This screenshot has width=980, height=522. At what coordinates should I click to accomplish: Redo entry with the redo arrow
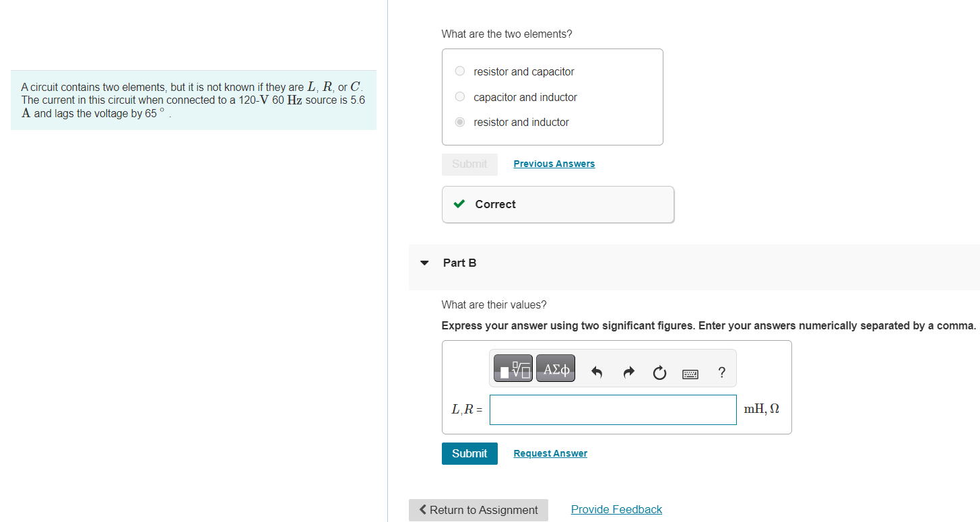628,371
